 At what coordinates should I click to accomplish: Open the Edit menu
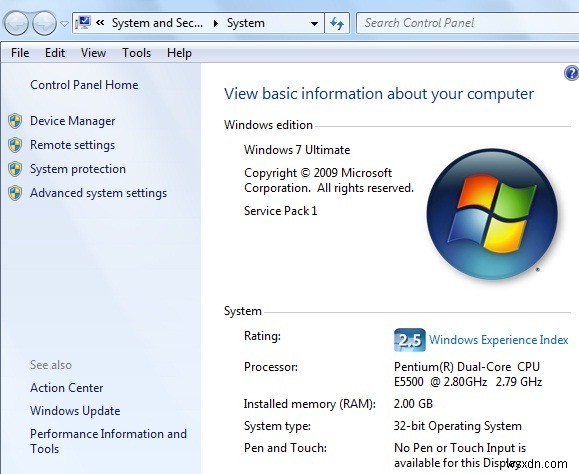(55, 53)
